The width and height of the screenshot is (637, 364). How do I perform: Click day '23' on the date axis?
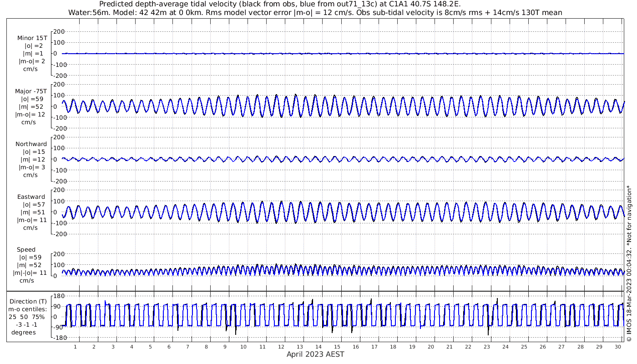(487, 347)
